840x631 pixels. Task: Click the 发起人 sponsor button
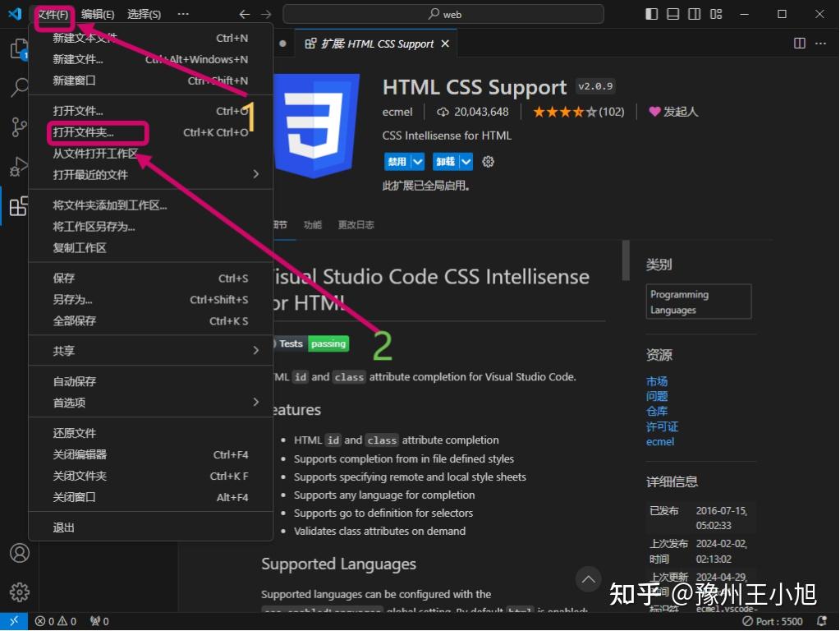(x=672, y=111)
